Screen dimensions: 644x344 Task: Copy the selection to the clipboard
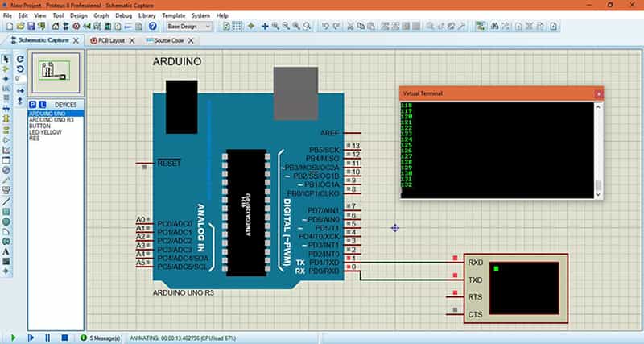pyautogui.click(x=361, y=27)
